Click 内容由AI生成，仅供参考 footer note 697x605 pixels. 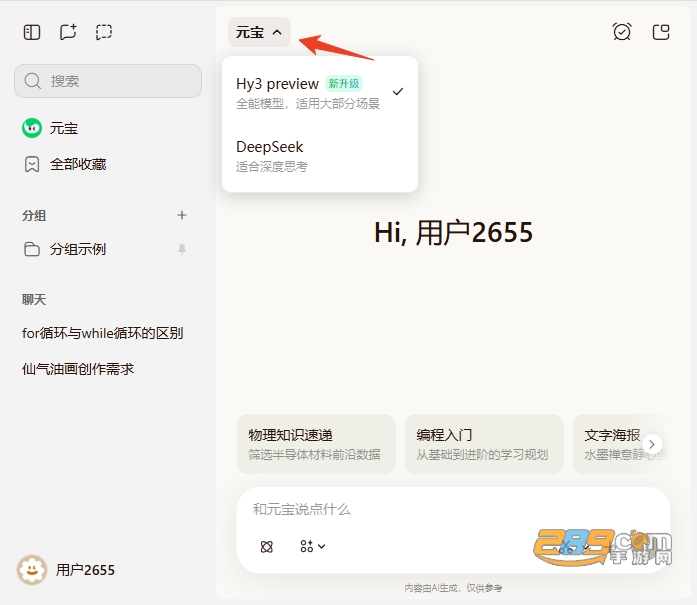(x=453, y=588)
